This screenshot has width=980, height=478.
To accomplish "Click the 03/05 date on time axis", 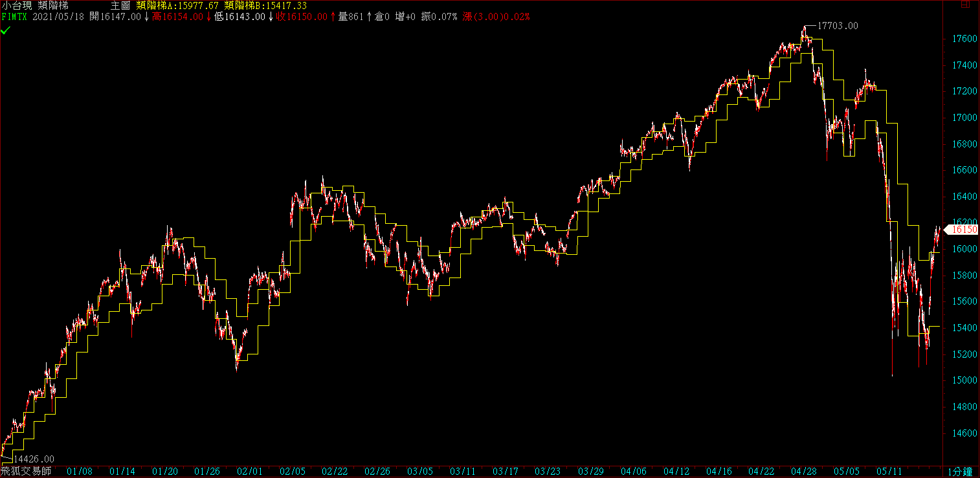I will pos(420,472).
